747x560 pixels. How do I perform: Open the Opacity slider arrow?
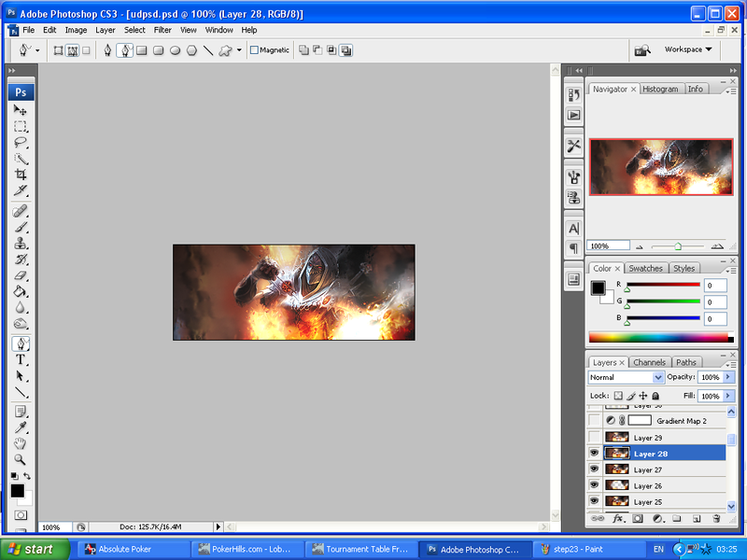click(x=727, y=377)
